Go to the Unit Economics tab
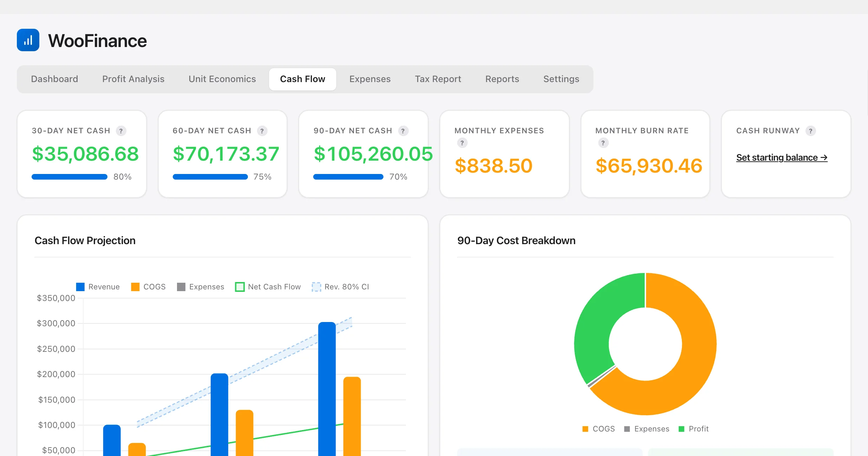 [222, 79]
